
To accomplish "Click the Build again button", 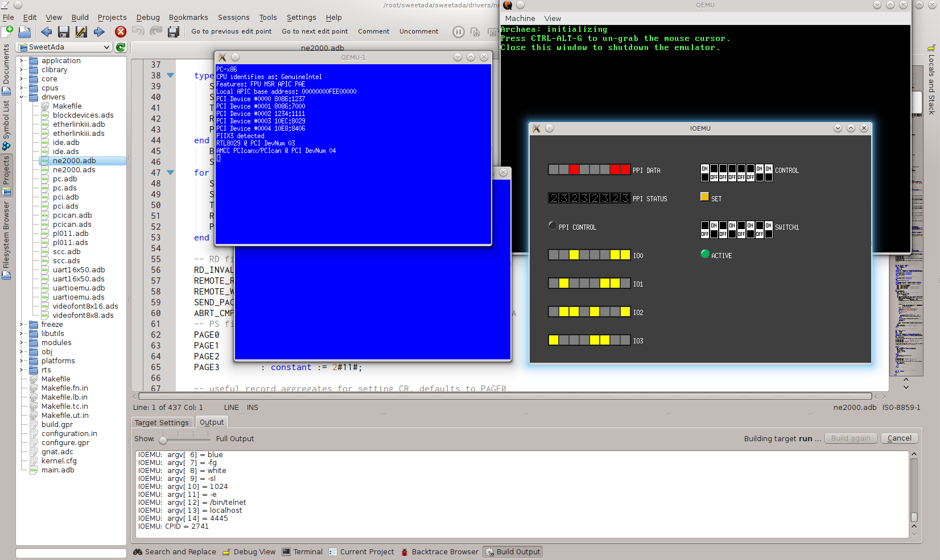I will tap(851, 438).
